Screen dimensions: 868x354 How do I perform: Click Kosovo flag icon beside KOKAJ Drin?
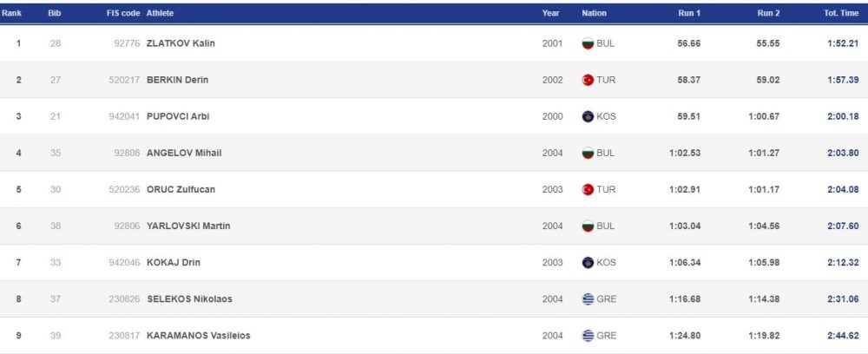coord(588,262)
